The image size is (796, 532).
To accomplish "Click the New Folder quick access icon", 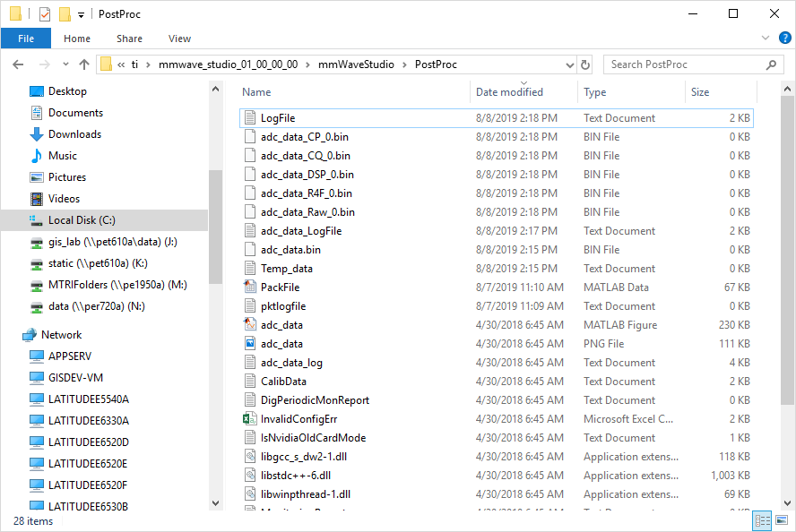I will 65,13.
